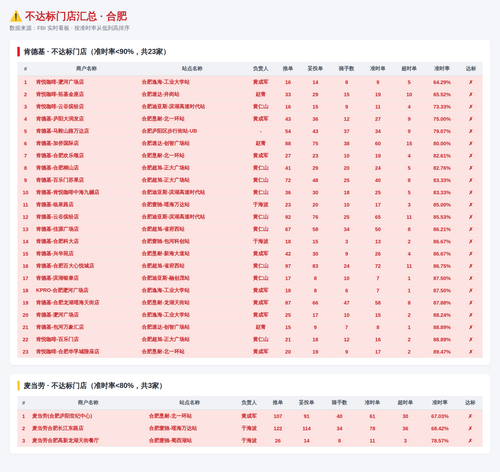Click 黄仁山 in the 73.33% row
Viewport: 500px width, 472px height.
pyautogui.click(x=260, y=107)
